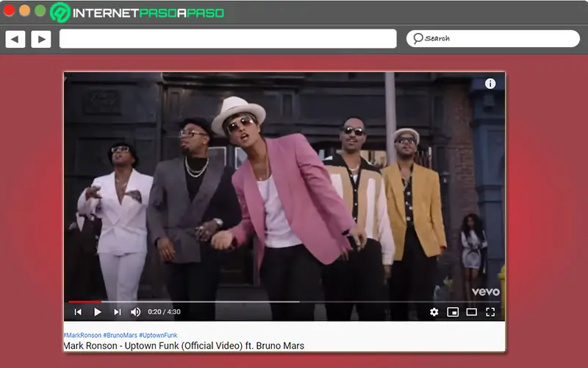
Task: Open the player settings gear
Action: (434, 311)
